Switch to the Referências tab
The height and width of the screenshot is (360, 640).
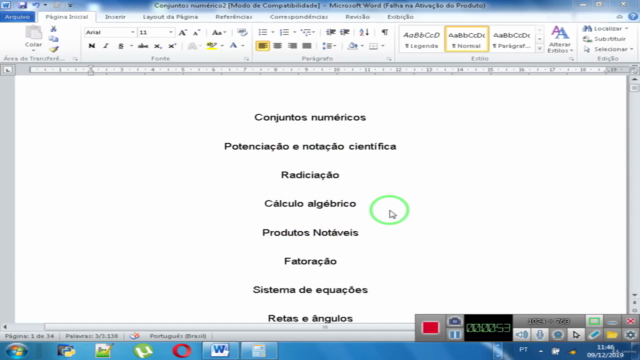(234, 17)
